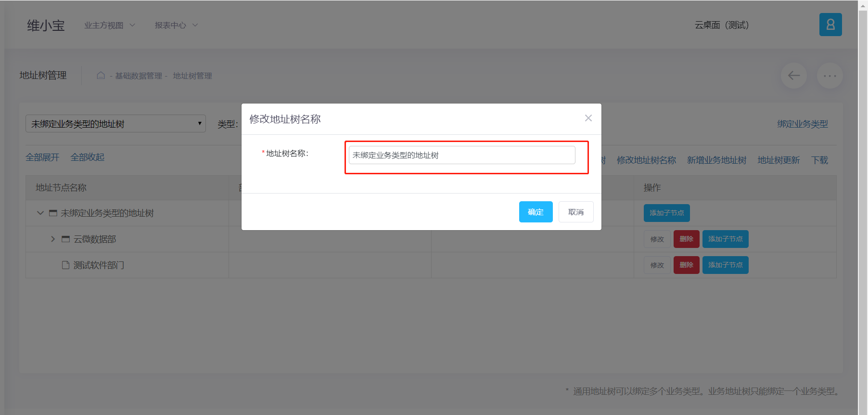Select the 测试软件部门 tree row text

99,265
